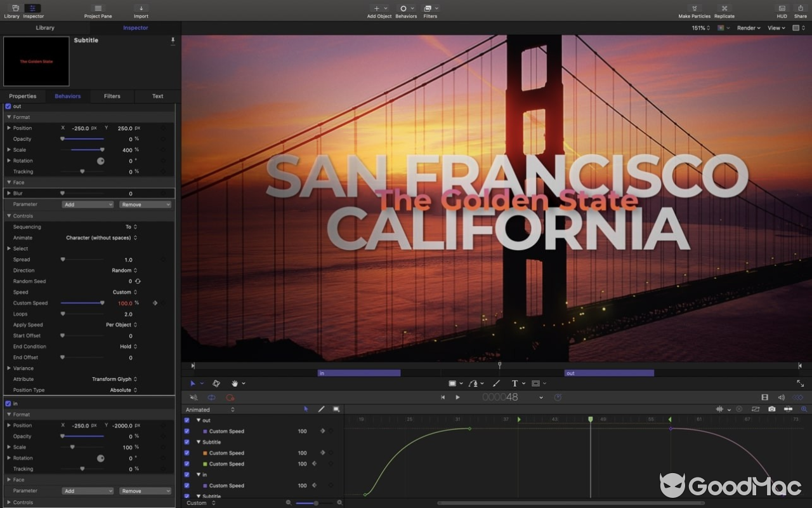This screenshot has height=508, width=812.
Task: Click the Remove parameter button
Action: pos(145,204)
